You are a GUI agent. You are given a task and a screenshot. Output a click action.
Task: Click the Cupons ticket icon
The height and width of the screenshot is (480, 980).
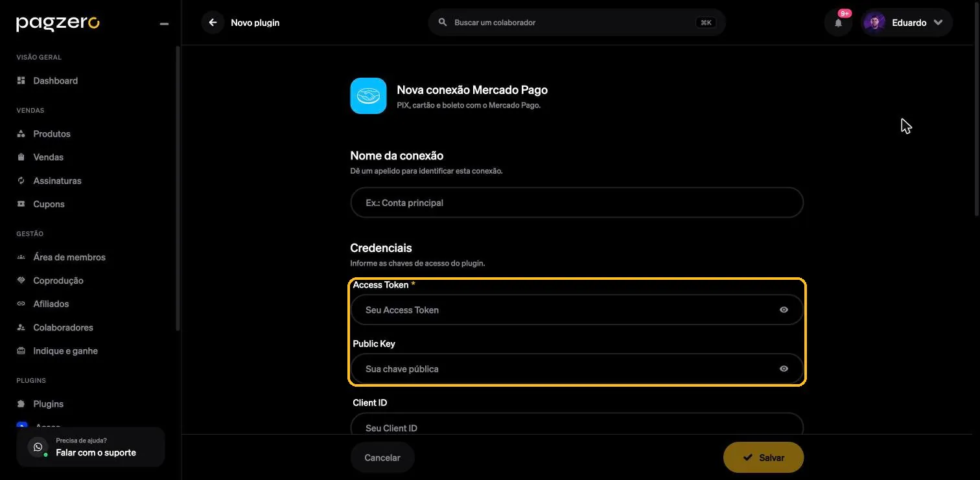(21, 204)
